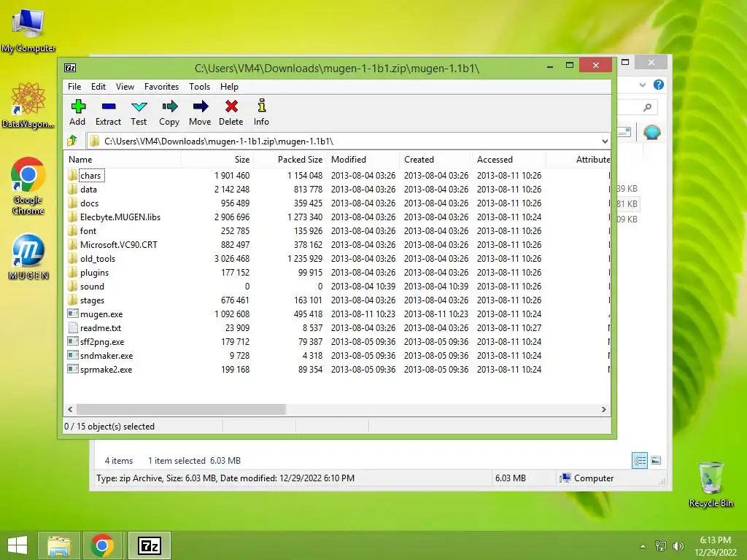Click the horizontal scrollbar thumb
This screenshot has width=747, height=560.
click(181, 409)
